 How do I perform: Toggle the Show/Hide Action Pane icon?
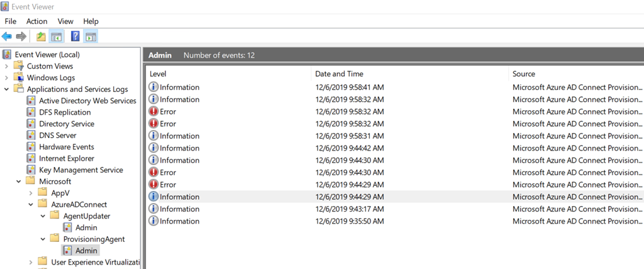tap(91, 37)
